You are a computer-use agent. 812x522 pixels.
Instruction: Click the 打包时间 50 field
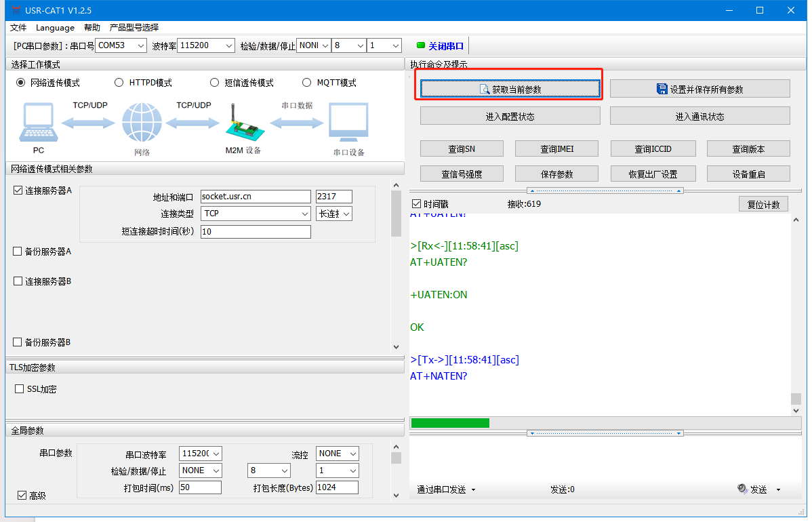tap(201, 487)
